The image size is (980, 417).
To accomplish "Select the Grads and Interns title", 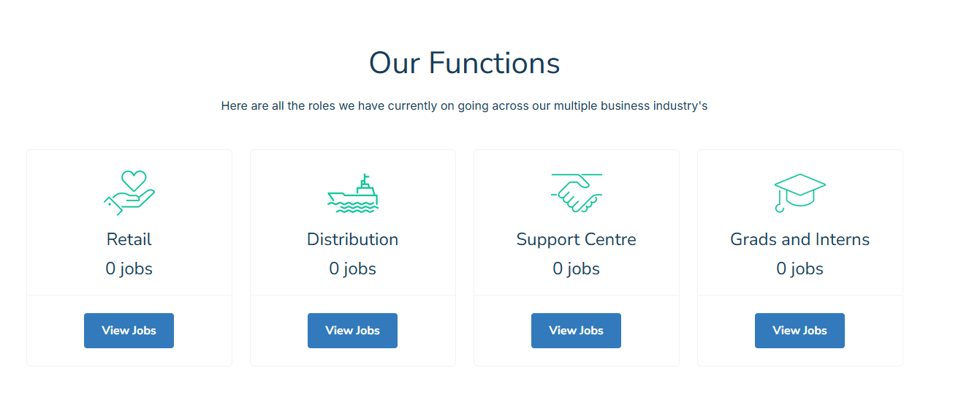I will (800, 239).
